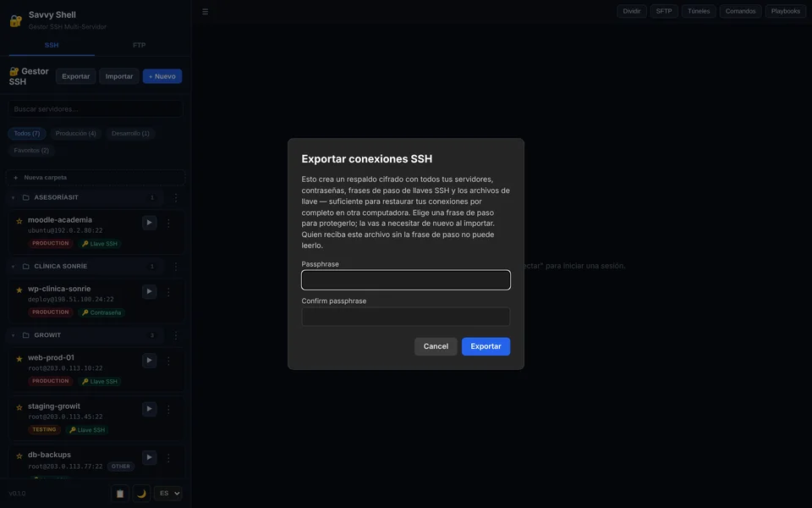812x508 pixels.
Task: Select the Favoritos (2) filter chip
Action: click(x=31, y=151)
